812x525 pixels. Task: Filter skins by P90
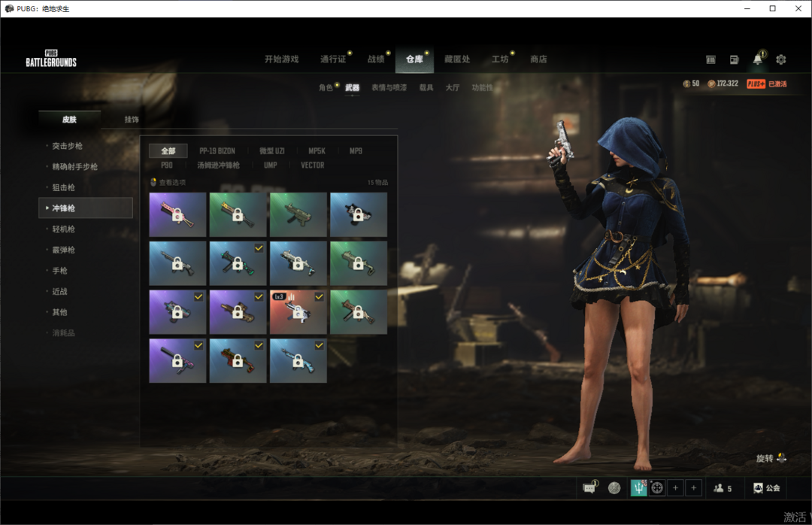click(x=167, y=165)
